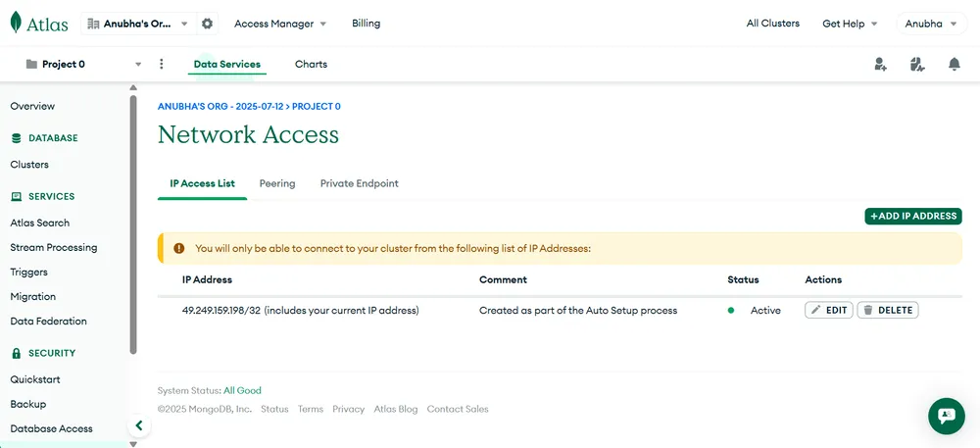This screenshot has width=980, height=448.
Task: Click the Add IP Address button
Action: tap(912, 216)
